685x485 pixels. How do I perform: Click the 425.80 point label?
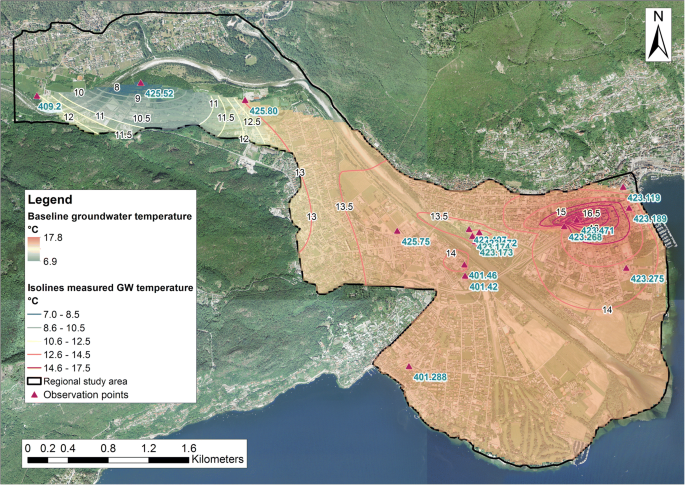tap(263, 111)
